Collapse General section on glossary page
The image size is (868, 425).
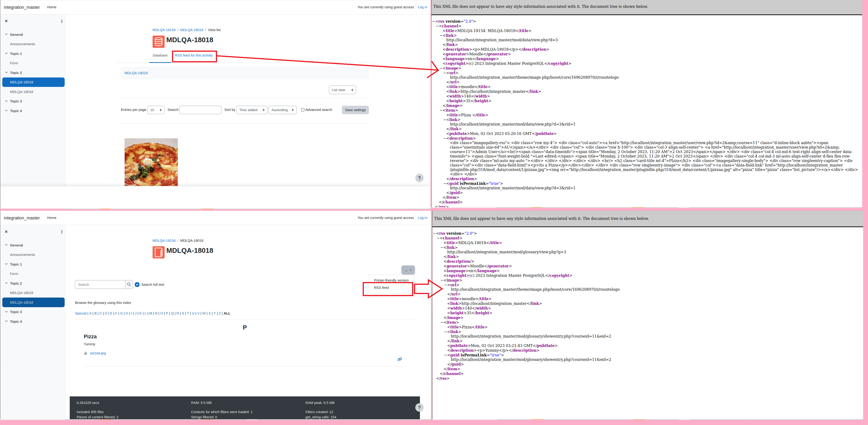point(6,245)
